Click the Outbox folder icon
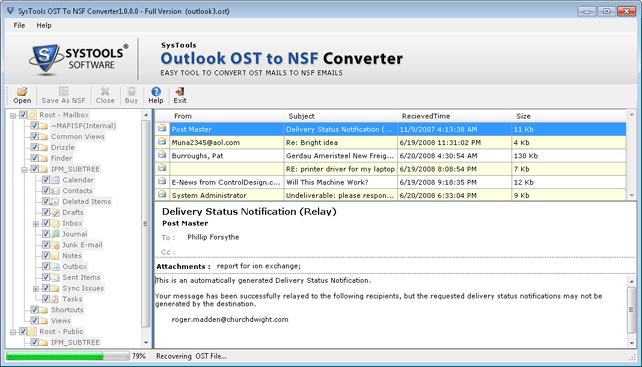Screen dimensions: 642x367 (55, 267)
